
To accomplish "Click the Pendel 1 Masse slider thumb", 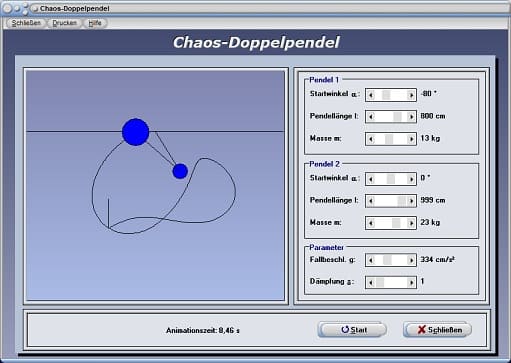I will [x=389, y=139].
